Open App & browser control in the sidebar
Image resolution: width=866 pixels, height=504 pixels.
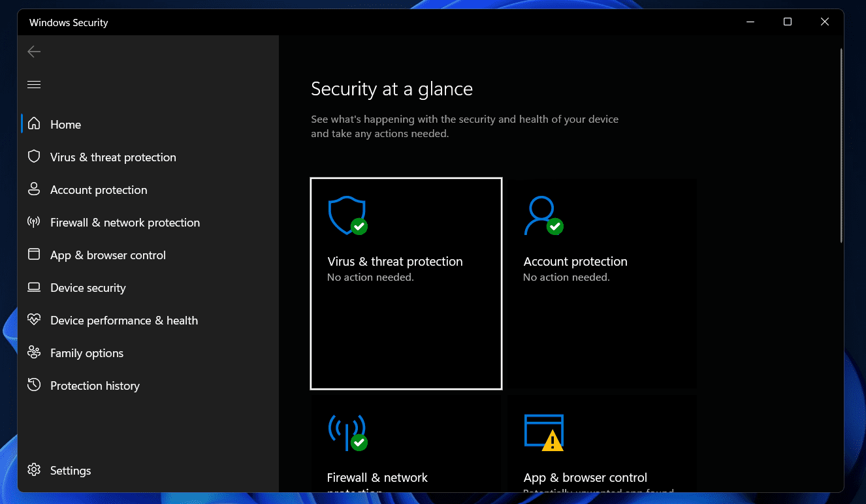click(108, 255)
